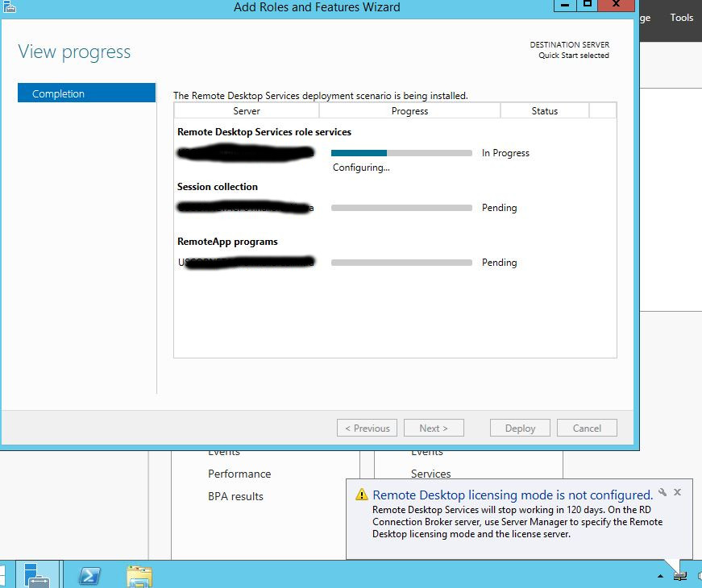Launch PowerShell from the taskbar
702x588 pixels.
pyautogui.click(x=89, y=575)
